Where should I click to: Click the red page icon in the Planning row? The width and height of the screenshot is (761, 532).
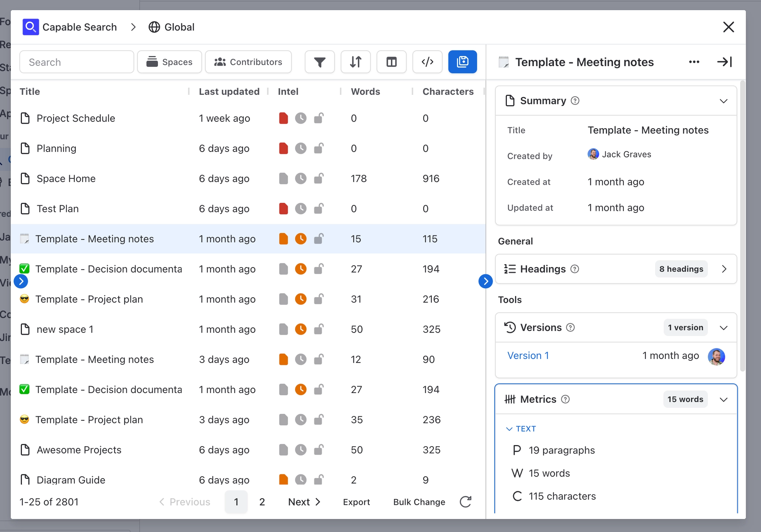(284, 149)
